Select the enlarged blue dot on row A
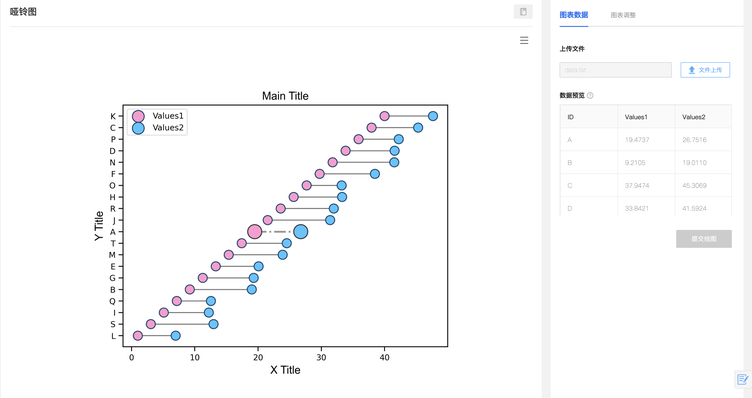 (301, 232)
